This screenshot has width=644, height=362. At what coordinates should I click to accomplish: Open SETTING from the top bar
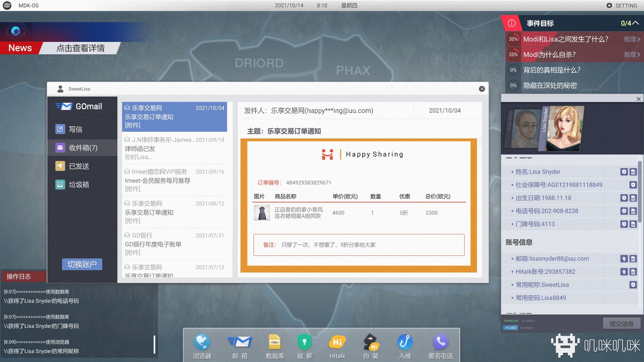[622, 6]
